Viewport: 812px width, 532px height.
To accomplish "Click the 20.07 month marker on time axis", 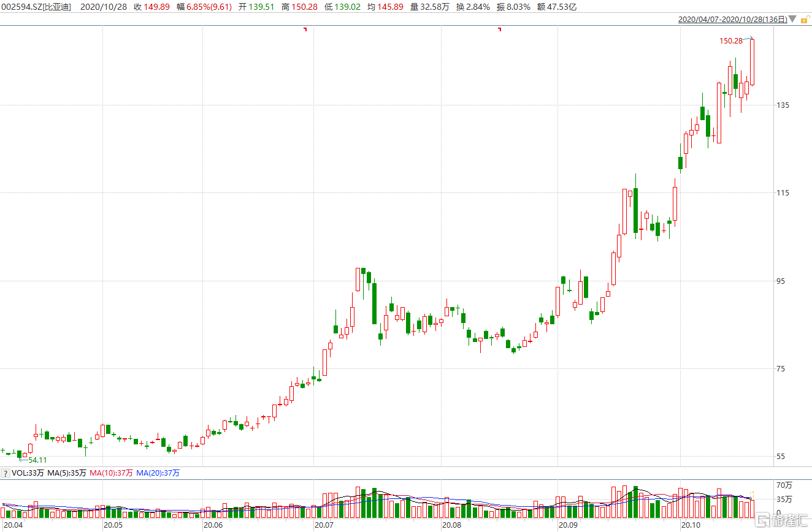I will coord(323,525).
